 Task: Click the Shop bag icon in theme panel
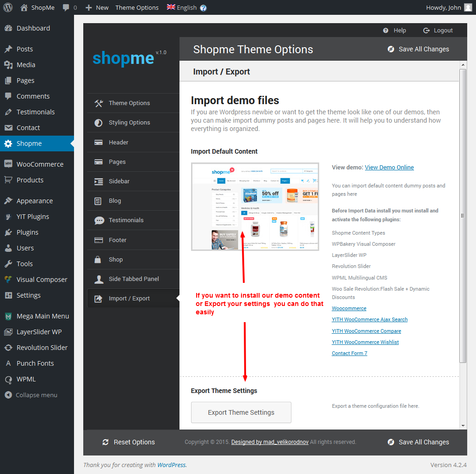[99, 260]
